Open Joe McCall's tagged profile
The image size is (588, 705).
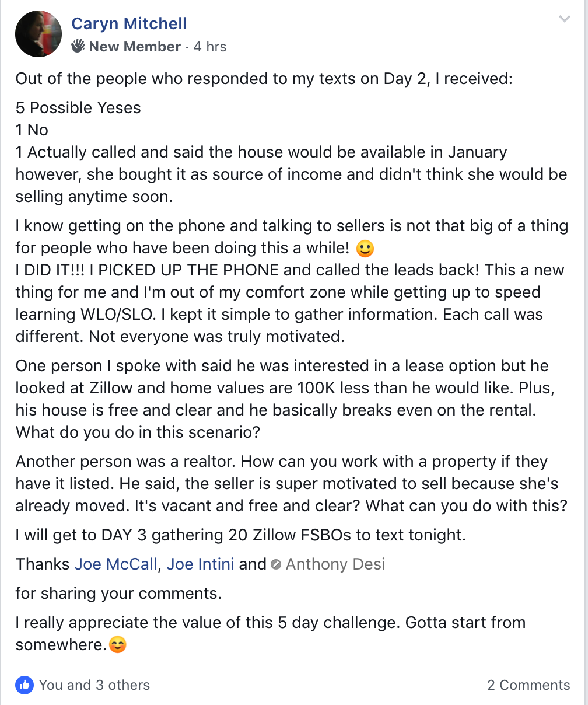click(116, 564)
